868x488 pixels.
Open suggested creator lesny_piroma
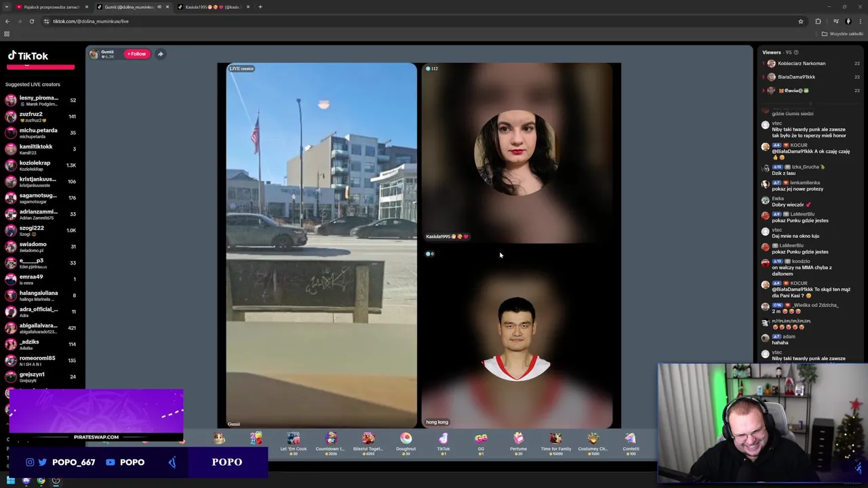tap(41, 100)
